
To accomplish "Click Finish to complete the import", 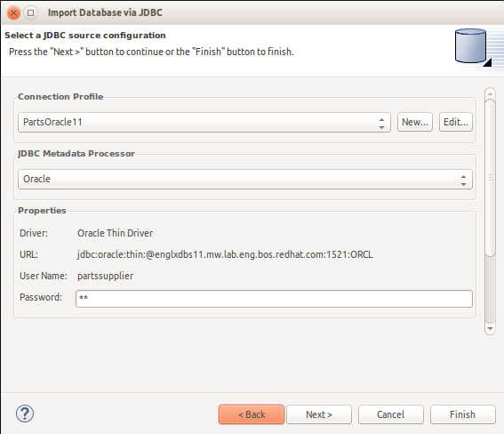I will pyautogui.click(x=463, y=414).
